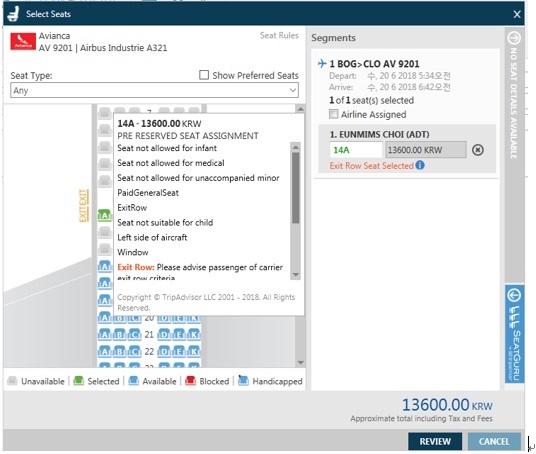Screen dimensions: 536x454
Task: Click the 'PaidGeneralSeat' attribute line
Action: [148, 193]
